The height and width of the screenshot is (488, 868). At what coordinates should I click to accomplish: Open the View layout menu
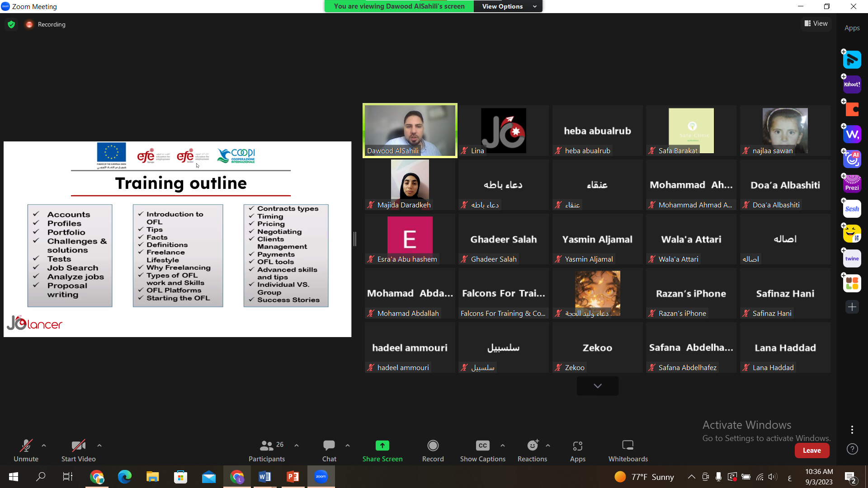tap(816, 23)
